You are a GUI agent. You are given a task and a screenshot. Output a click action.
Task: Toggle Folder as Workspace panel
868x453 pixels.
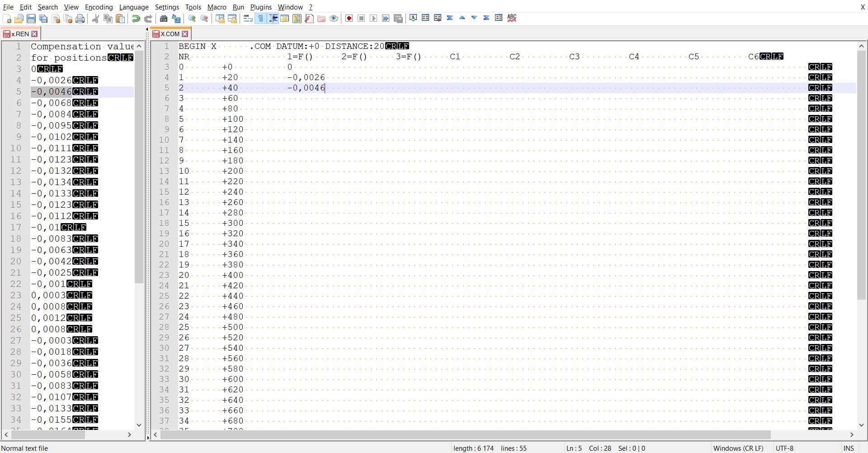coord(321,19)
